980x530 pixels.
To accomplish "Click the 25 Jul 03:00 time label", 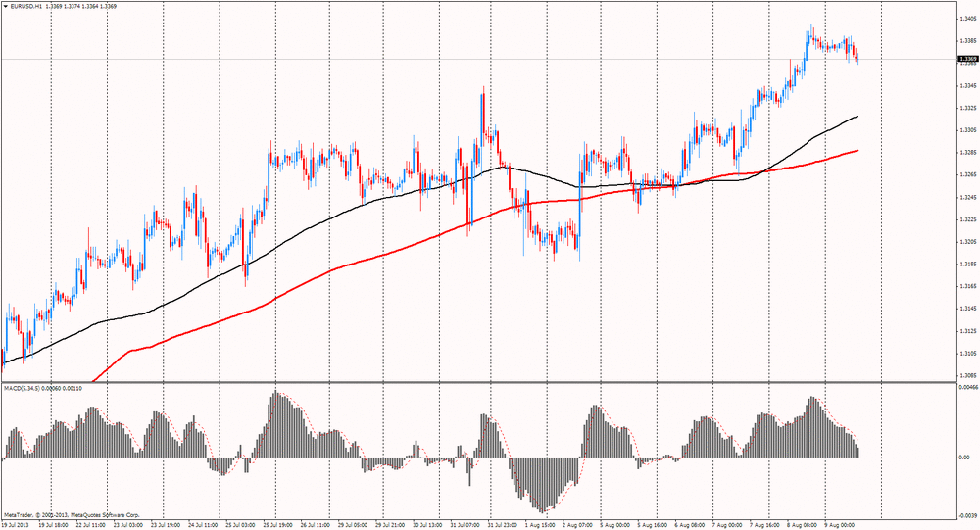I will [241, 526].
